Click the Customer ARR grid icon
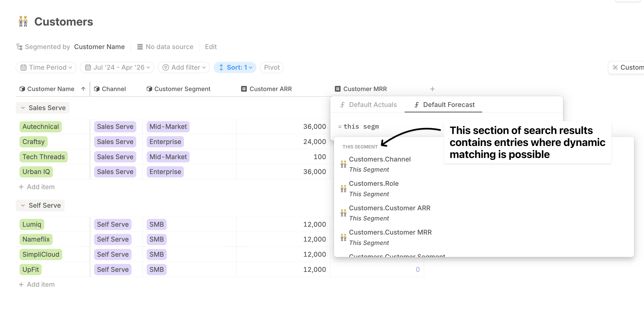The width and height of the screenshot is (644, 323). click(x=244, y=89)
